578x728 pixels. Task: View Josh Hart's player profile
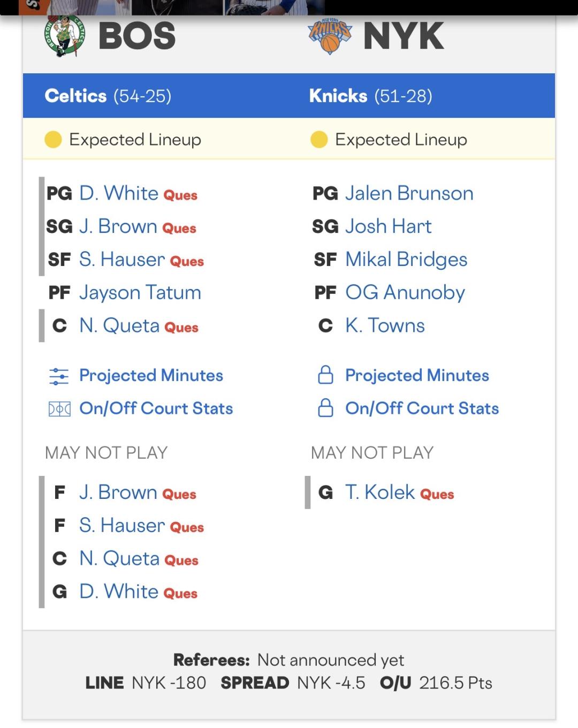click(388, 226)
